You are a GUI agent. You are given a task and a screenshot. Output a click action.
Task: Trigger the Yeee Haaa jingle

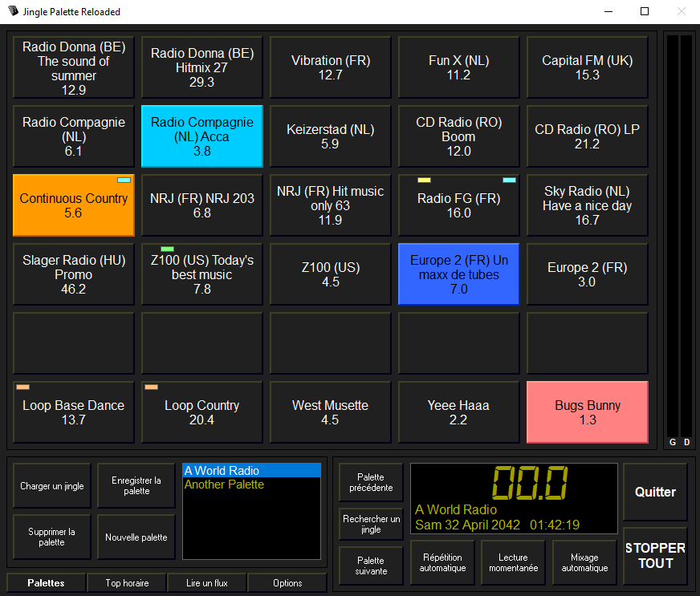tap(459, 412)
